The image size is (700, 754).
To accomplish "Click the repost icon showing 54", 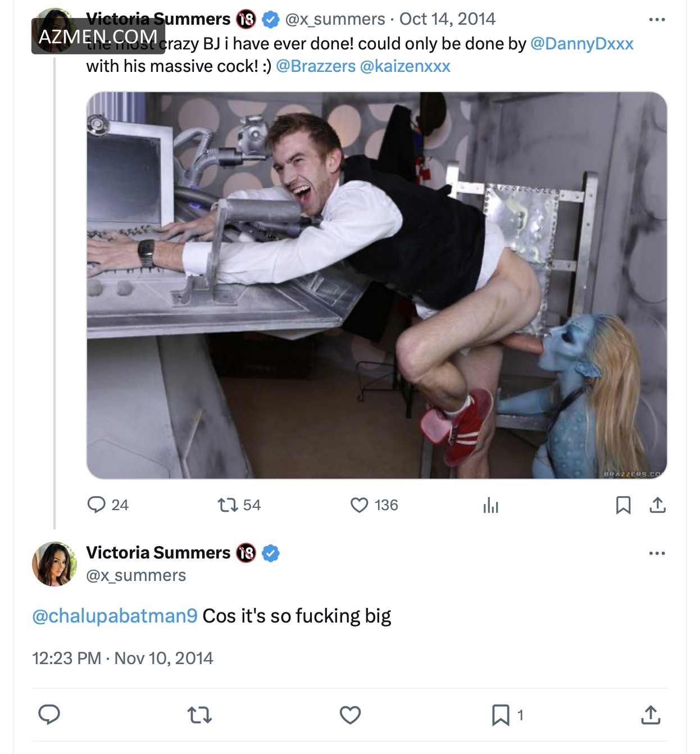I will click(228, 505).
